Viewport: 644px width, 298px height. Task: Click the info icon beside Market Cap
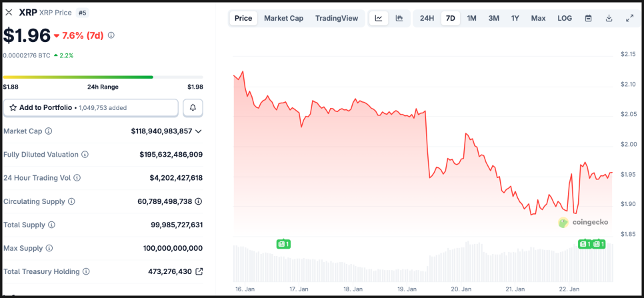click(x=49, y=131)
